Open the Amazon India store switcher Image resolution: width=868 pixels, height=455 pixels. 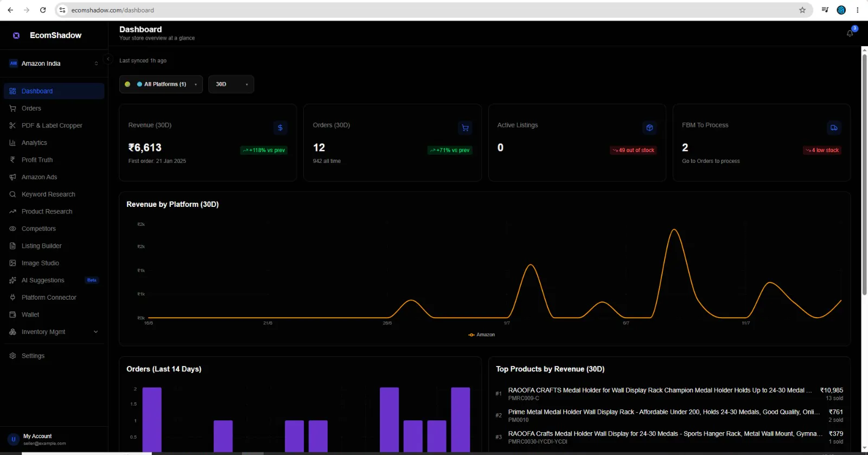pyautogui.click(x=54, y=64)
